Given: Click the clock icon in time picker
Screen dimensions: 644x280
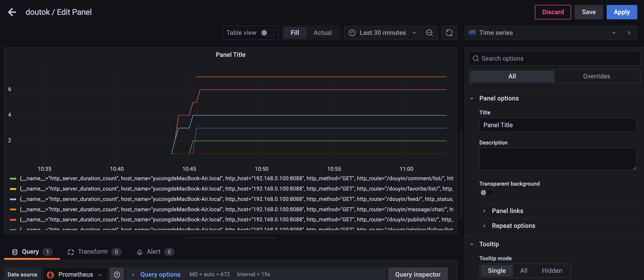Looking at the screenshot, I should coord(352,33).
